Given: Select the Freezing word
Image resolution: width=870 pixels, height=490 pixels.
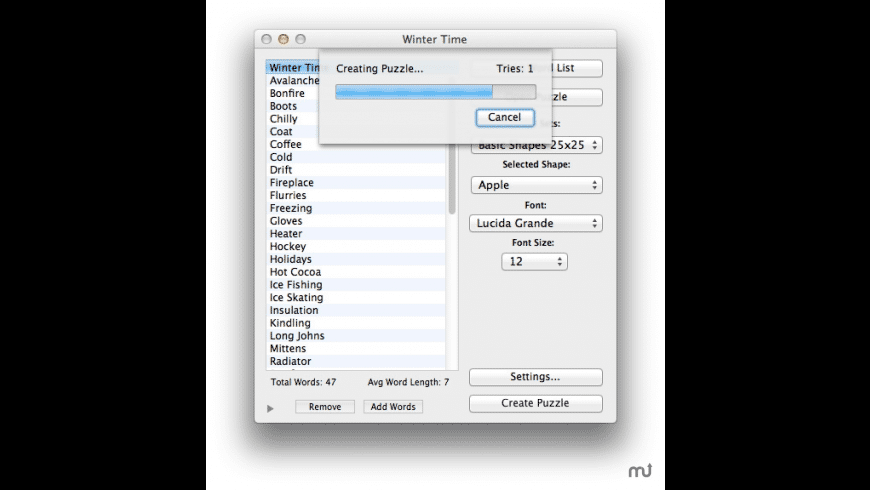Looking at the screenshot, I should [356, 208].
